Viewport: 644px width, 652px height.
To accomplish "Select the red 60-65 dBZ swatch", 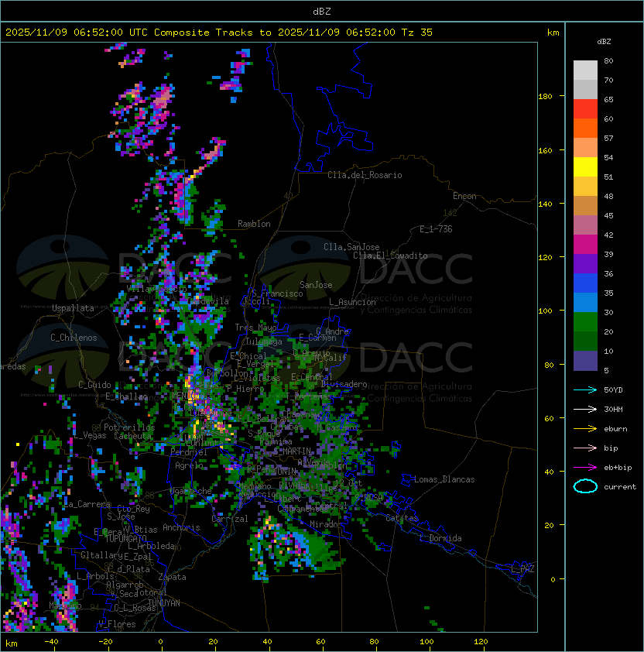I will click(585, 109).
